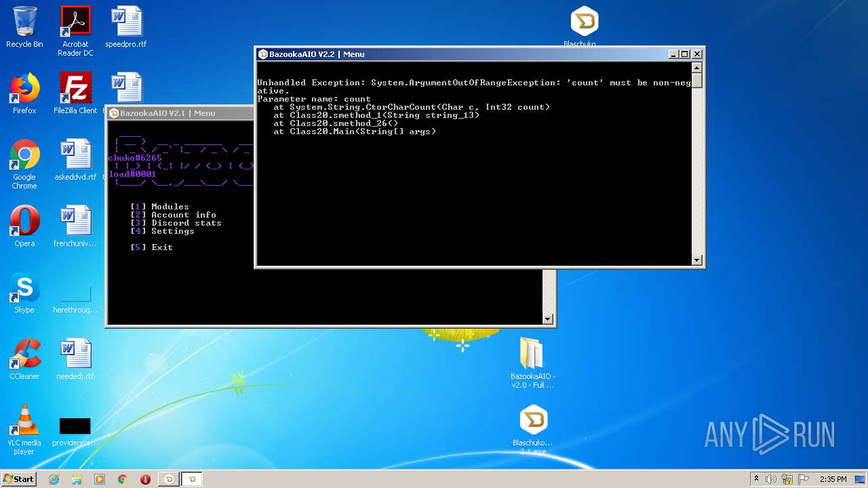Open the Opera desktop shortcut
The width and height of the screenshot is (868, 488).
[x=24, y=226]
